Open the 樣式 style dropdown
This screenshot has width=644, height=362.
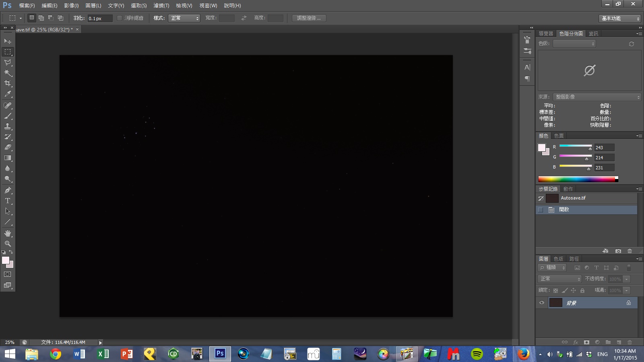[184, 18]
